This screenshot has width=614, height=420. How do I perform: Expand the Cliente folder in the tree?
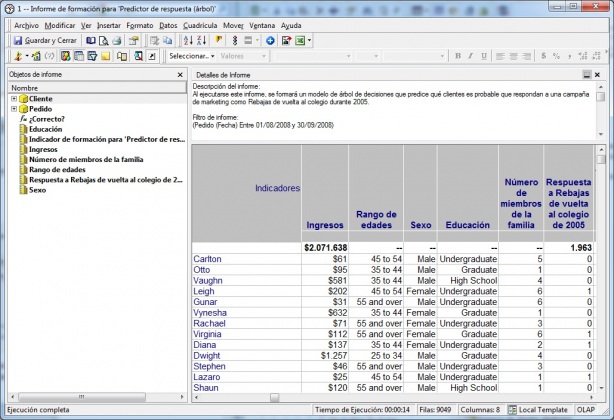13,99
